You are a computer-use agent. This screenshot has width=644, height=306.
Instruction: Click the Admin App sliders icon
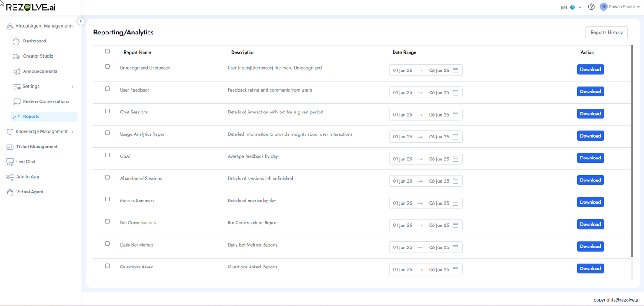point(10,177)
